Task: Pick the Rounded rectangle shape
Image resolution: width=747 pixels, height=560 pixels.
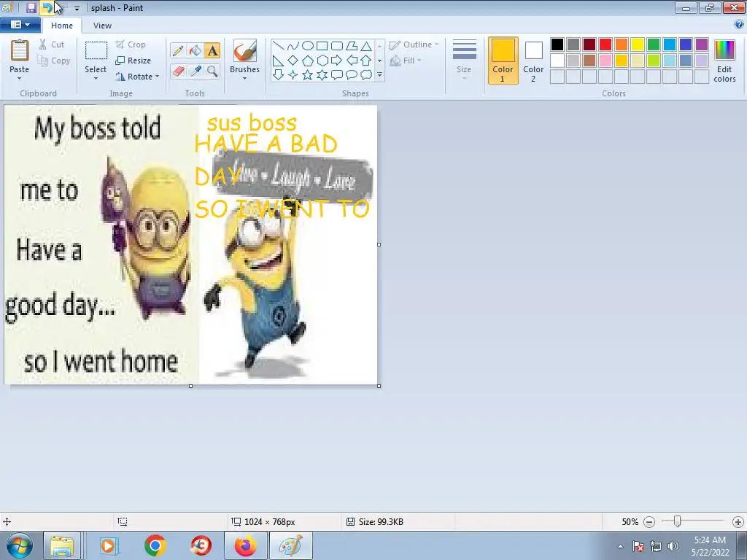Action: pyautogui.click(x=337, y=46)
